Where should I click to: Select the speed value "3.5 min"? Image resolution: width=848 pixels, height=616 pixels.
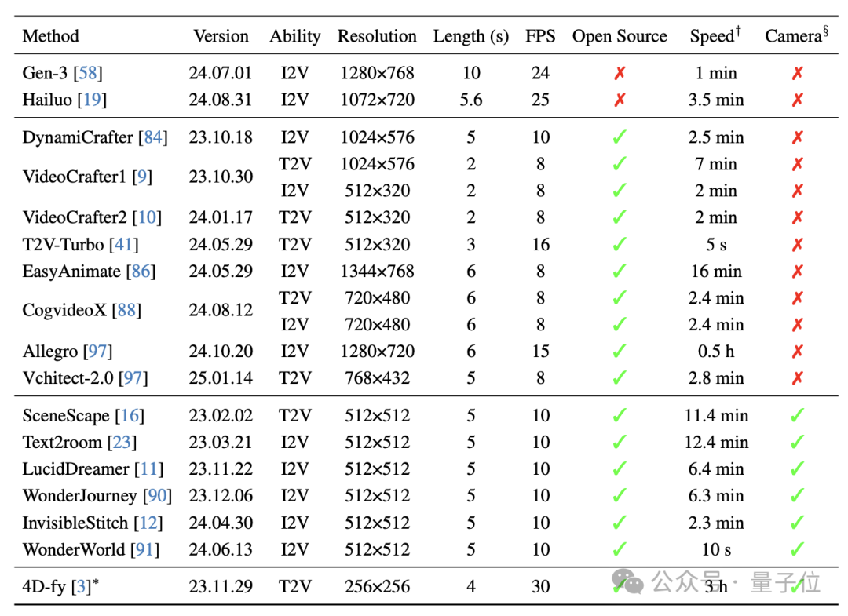pos(716,100)
